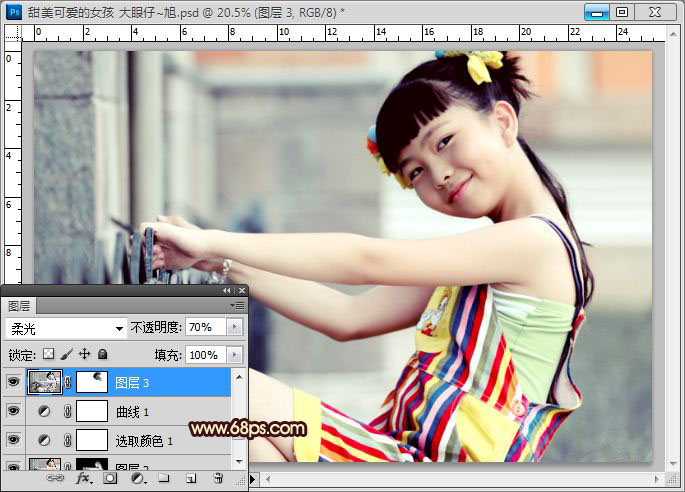Create a new layer
The height and width of the screenshot is (492, 685).
click(x=190, y=479)
